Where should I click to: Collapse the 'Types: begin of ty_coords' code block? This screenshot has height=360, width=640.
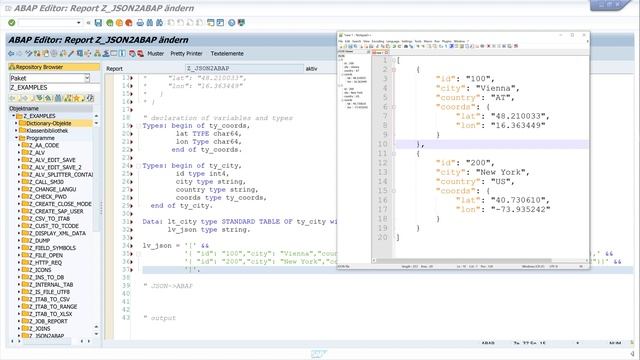click(x=138, y=126)
